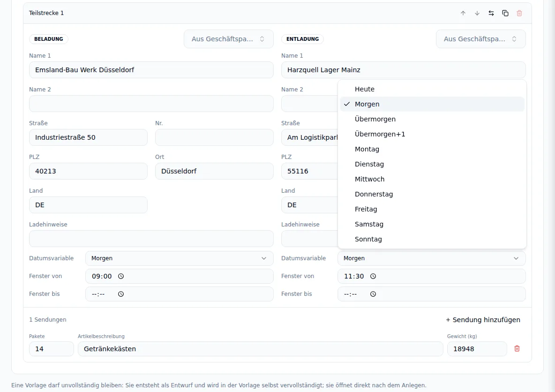555x392 pixels.
Task: Edit Beladung Straße field 'Industriestraße 50'
Action: (x=88, y=137)
